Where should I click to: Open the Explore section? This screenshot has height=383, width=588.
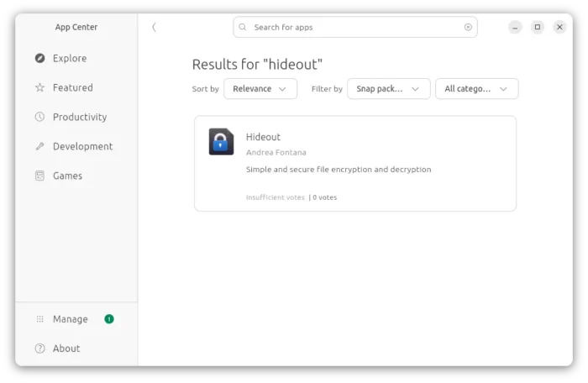pyautogui.click(x=69, y=58)
